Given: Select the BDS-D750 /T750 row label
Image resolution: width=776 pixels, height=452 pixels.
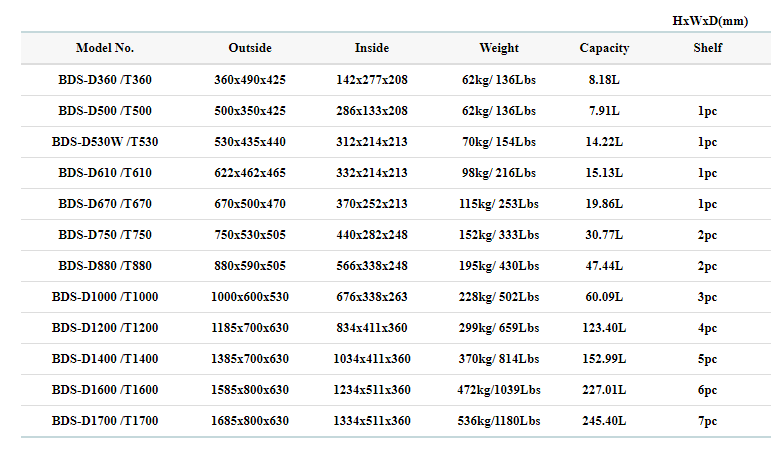Looking at the screenshot, I should tap(104, 235).
